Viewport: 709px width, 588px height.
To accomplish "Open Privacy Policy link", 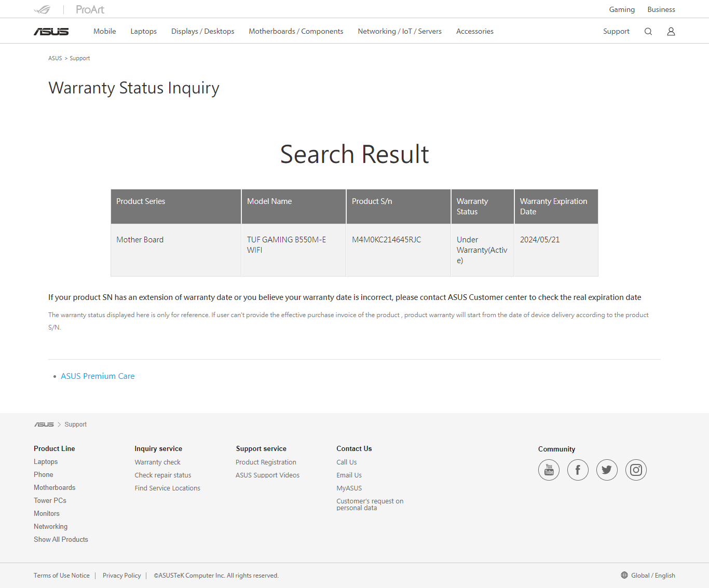I will tap(122, 576).
